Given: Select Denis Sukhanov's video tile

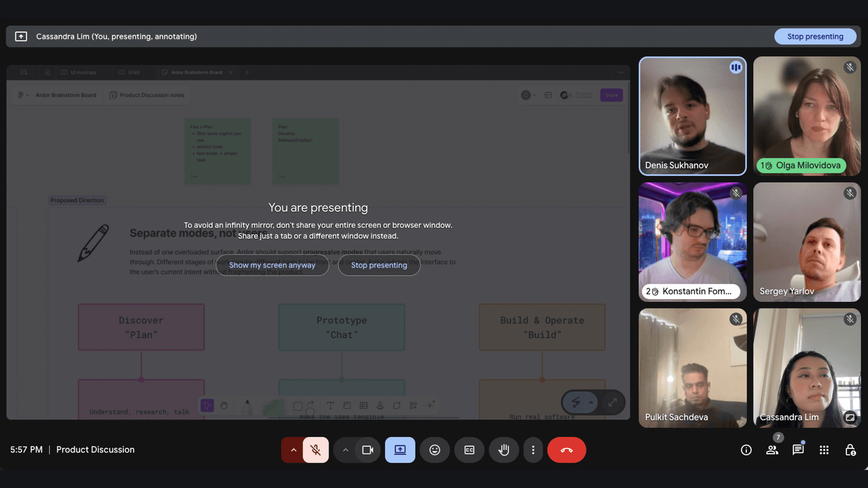Looking at the screenshot, I should [x=692, y=116].
